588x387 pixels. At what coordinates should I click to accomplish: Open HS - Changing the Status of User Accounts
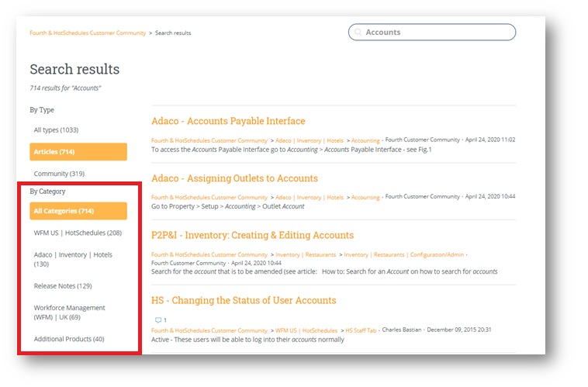pos(244,300)
